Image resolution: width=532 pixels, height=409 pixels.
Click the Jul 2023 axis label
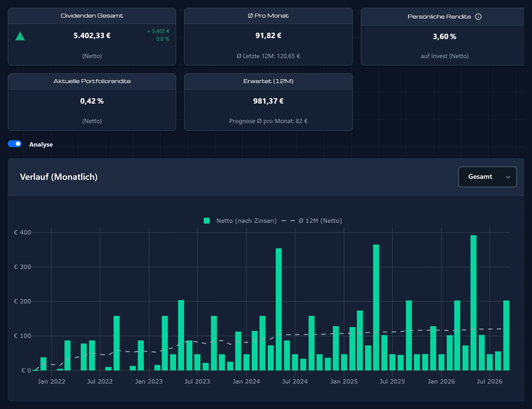(x=197, y=381)
